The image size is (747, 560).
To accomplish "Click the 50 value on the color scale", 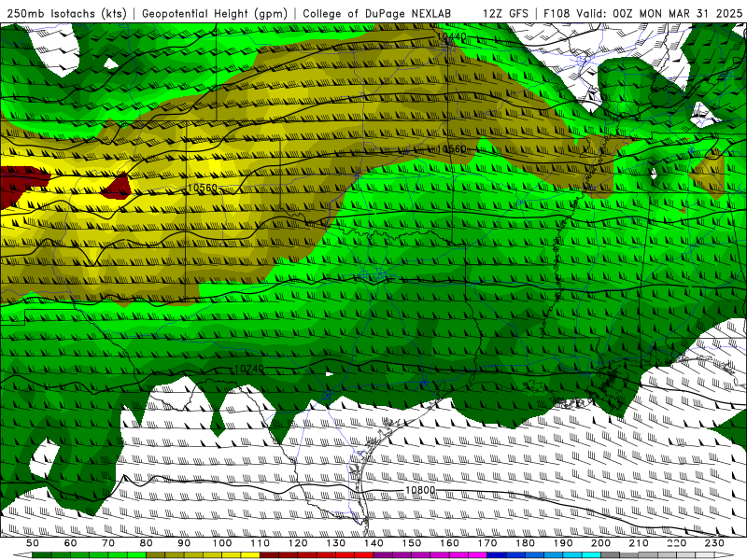I will [33, 543].
